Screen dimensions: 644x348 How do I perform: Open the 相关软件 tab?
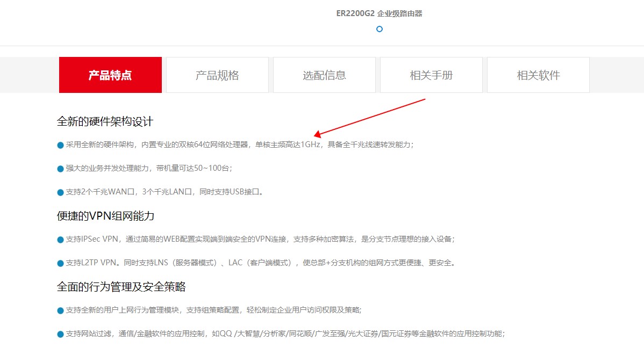[539, 75]
